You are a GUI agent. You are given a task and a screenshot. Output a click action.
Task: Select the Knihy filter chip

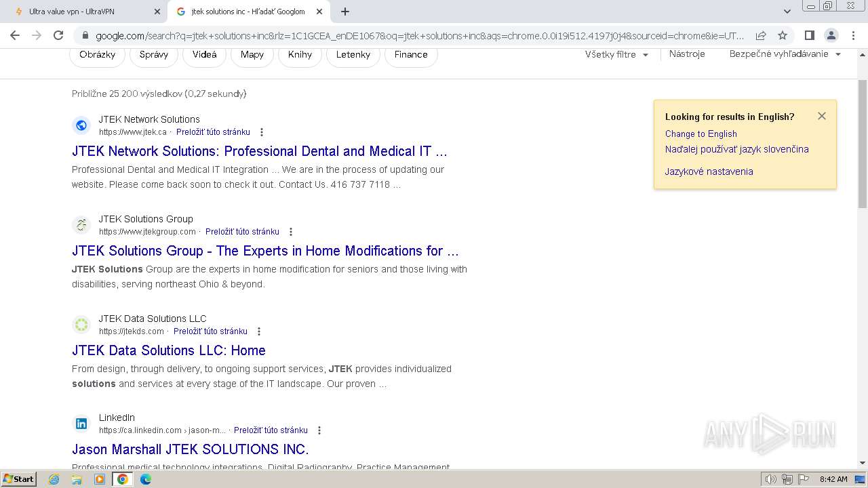pyautogui.click(x=300, y=54)
